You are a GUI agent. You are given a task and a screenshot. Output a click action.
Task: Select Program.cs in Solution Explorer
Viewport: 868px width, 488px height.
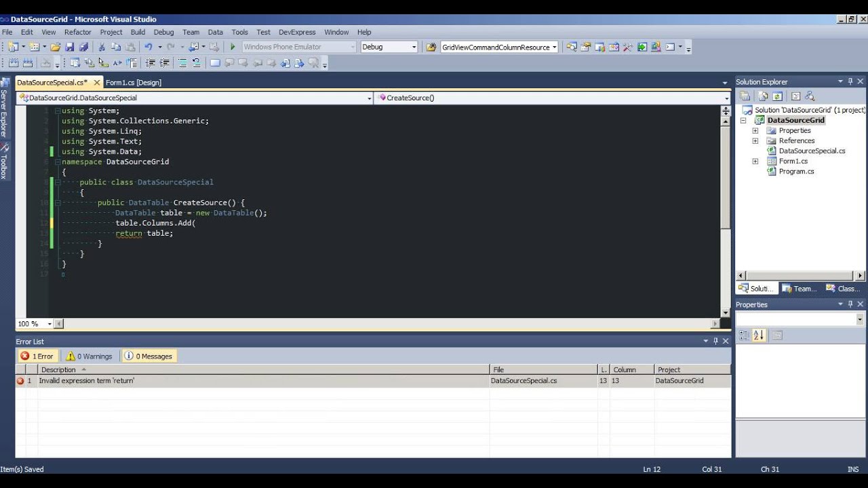pyautogui.click(x=796, y=171)
